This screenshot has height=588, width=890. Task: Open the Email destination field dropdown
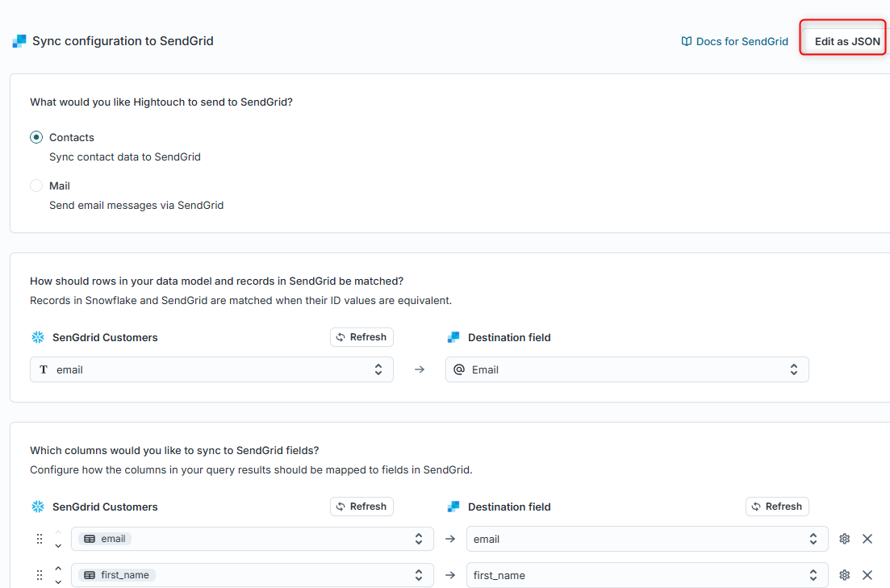(627, 369)
